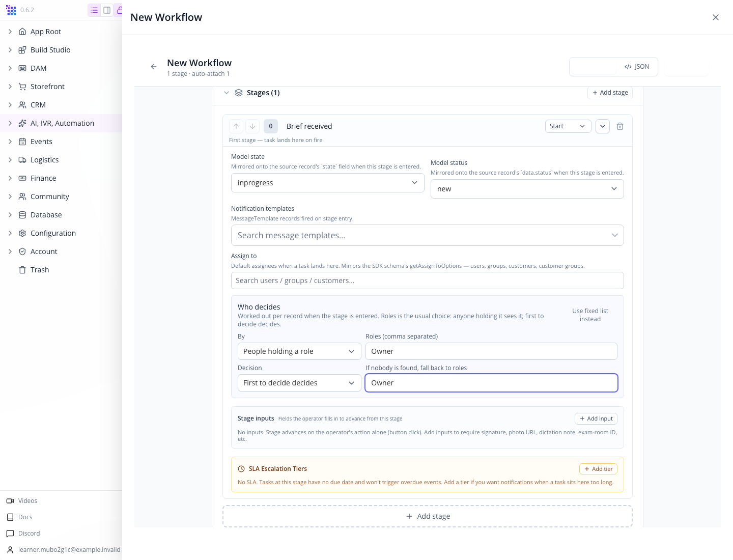
Task: Open Docs via the book icon
Action: coord(10,517)
